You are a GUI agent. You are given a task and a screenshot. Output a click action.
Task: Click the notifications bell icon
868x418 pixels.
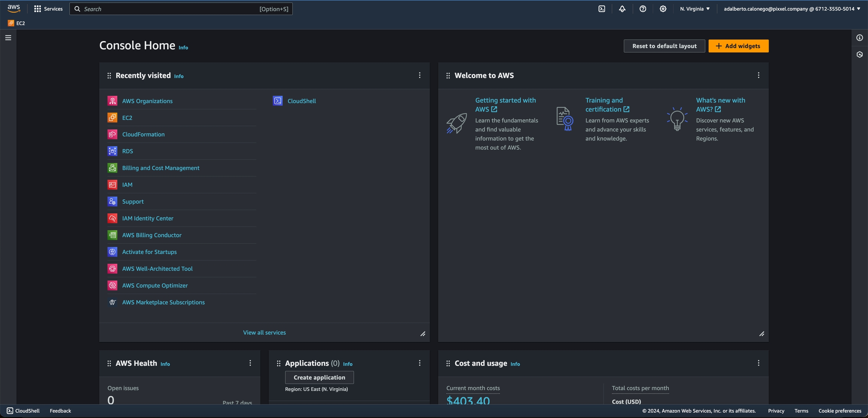click(x=622, y=9)
